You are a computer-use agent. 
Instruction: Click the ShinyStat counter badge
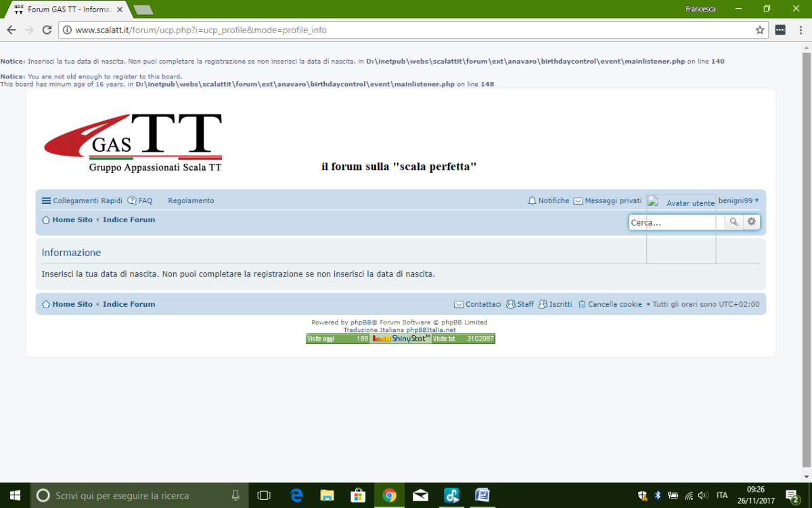tap(401, 339)
